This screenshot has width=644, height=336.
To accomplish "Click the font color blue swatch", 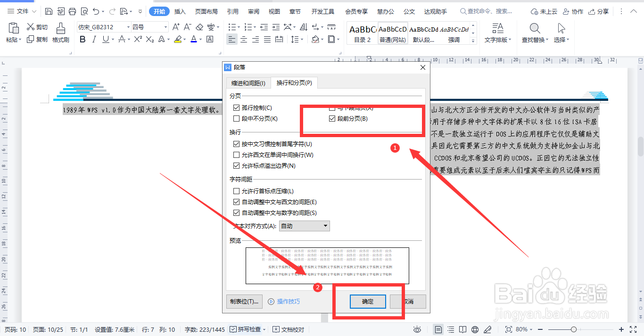I will (x=193, y=40).
